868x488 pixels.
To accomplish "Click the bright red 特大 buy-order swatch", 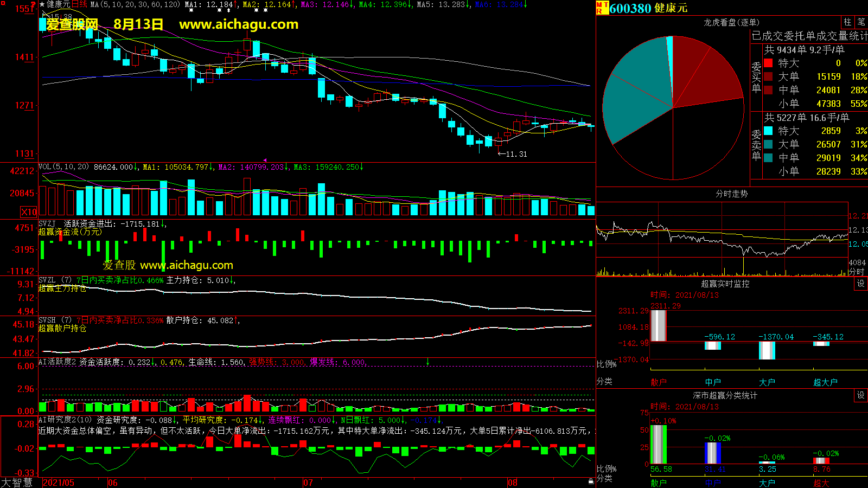I will coord(768,63).
